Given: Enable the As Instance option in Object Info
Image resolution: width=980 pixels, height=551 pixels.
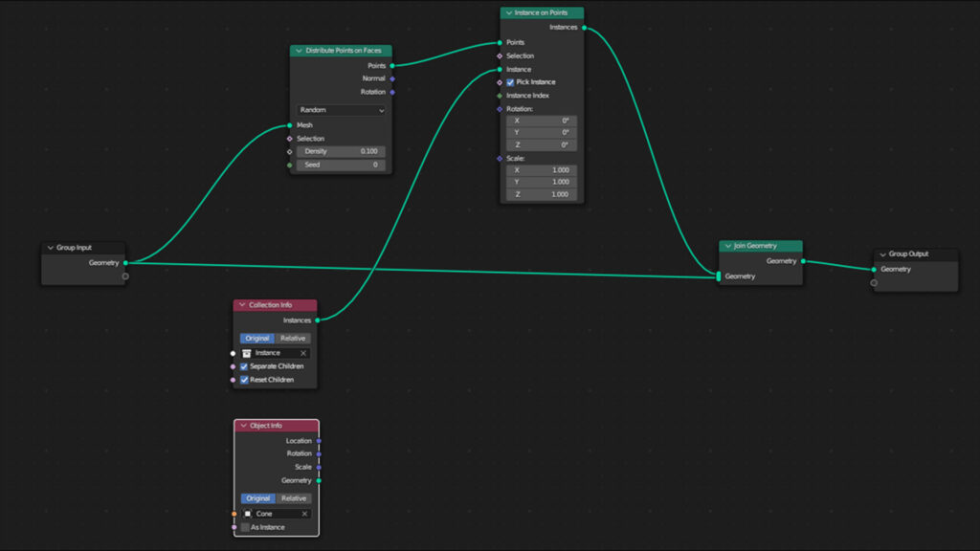Looking at the screenshot, I should tap(245, 527).
